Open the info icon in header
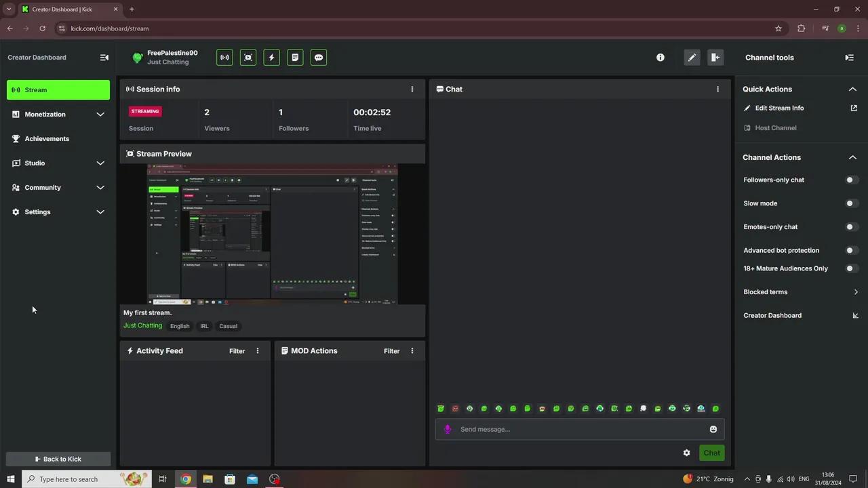The width and height of the screenshot is (868, 488). coord(660,58)
